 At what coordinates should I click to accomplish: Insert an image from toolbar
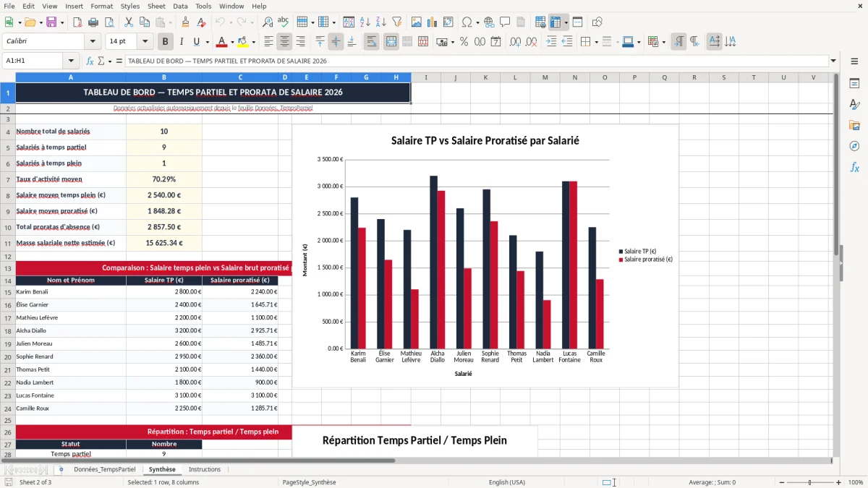point(417,22)
